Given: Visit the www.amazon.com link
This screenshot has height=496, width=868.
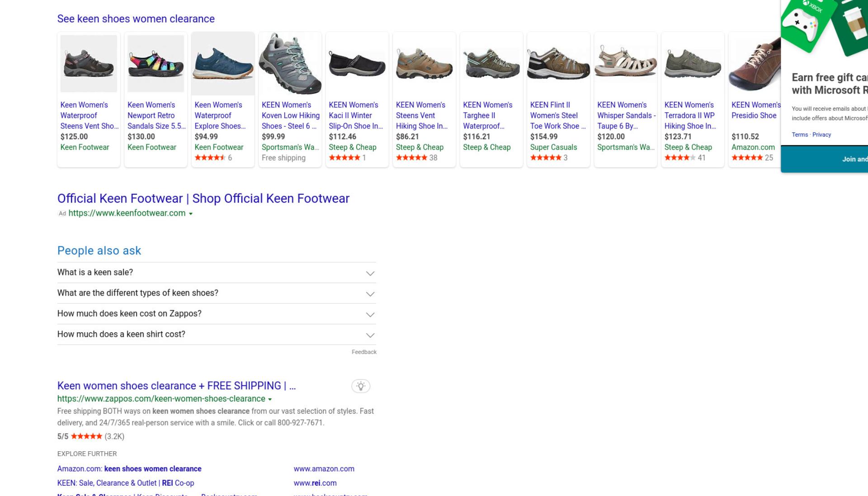Looking at the screenshot, I should (324, 469).
